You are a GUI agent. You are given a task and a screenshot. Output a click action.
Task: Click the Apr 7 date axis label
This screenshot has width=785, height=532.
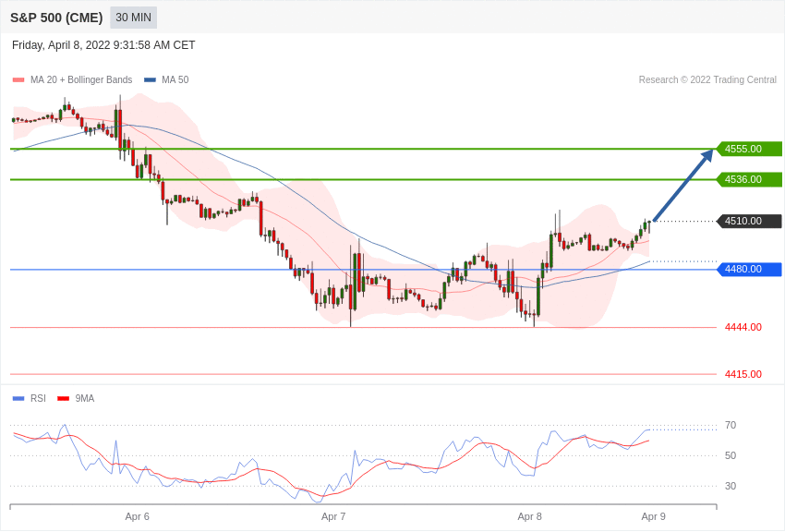[x=333, y=516]
